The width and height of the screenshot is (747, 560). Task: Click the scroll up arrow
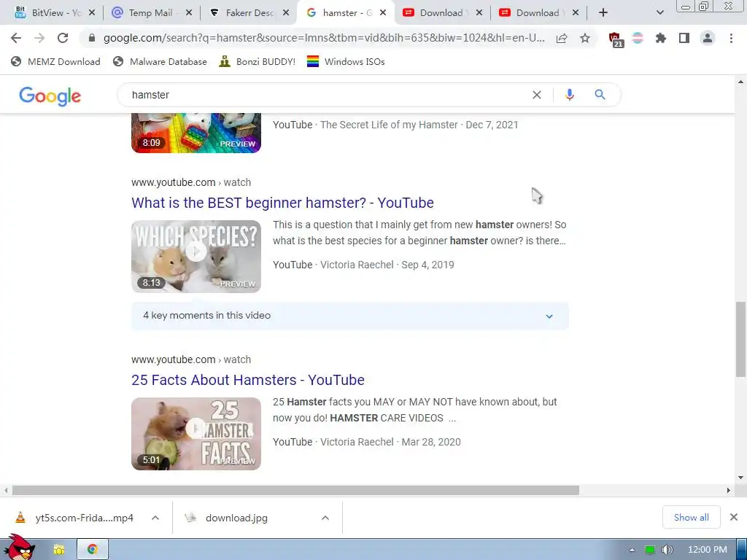(740, 82)
